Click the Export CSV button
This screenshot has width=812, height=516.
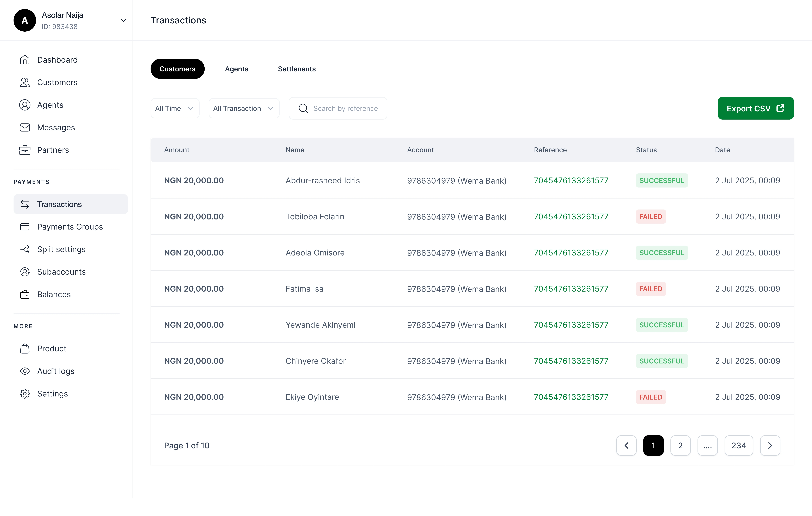[x=755, y=108]
